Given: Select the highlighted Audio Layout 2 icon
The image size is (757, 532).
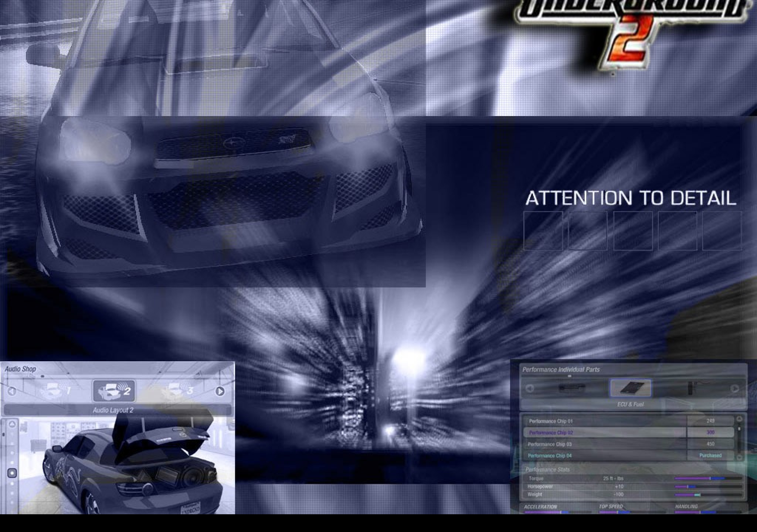Looking at the screenshot, I should coord(114,391).
